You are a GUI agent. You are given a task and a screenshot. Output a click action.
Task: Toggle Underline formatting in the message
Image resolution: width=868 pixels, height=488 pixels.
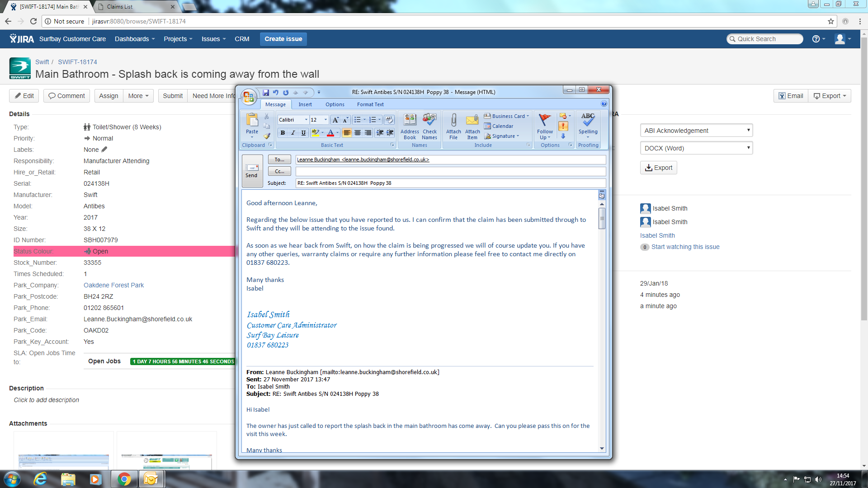point(303,133)
